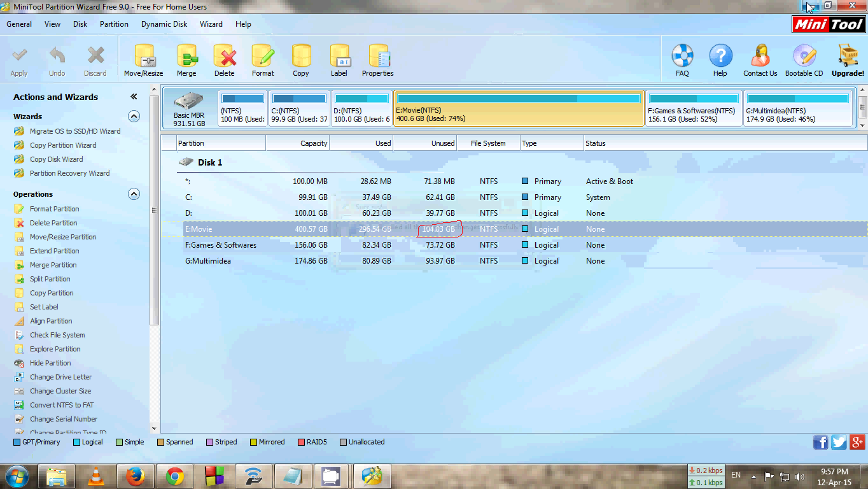Choose Merge Partition in Operations list
The height and width of the screenshot is (489, 868).
(53, 265)
